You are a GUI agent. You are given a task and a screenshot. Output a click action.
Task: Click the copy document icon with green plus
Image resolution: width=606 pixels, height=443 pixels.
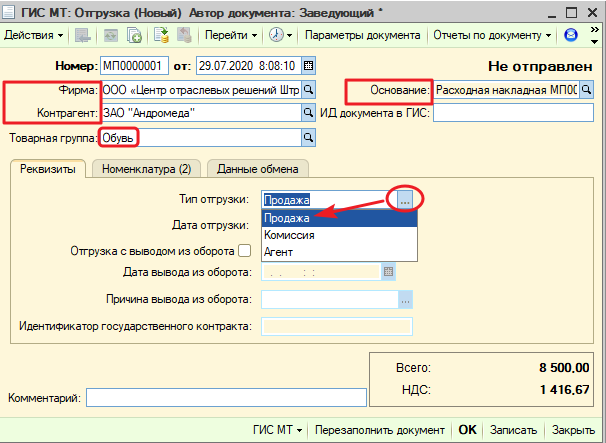pos(134,36)
